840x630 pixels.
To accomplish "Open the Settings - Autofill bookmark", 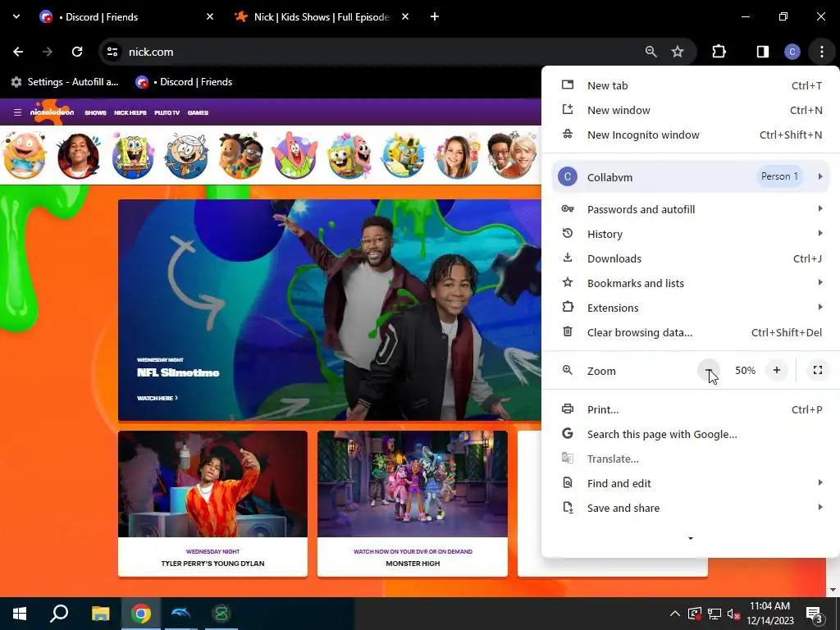I will pos(65,82).
